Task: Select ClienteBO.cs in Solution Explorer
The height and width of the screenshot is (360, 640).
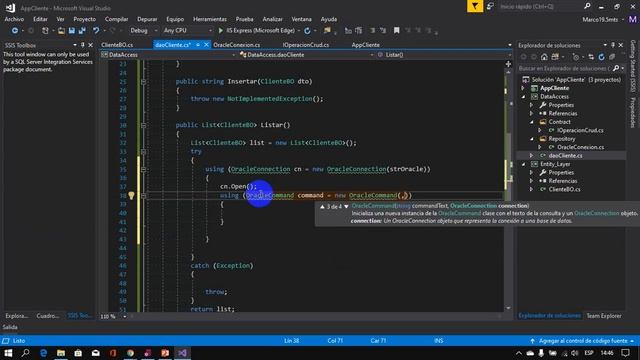Action: (564, 189)
